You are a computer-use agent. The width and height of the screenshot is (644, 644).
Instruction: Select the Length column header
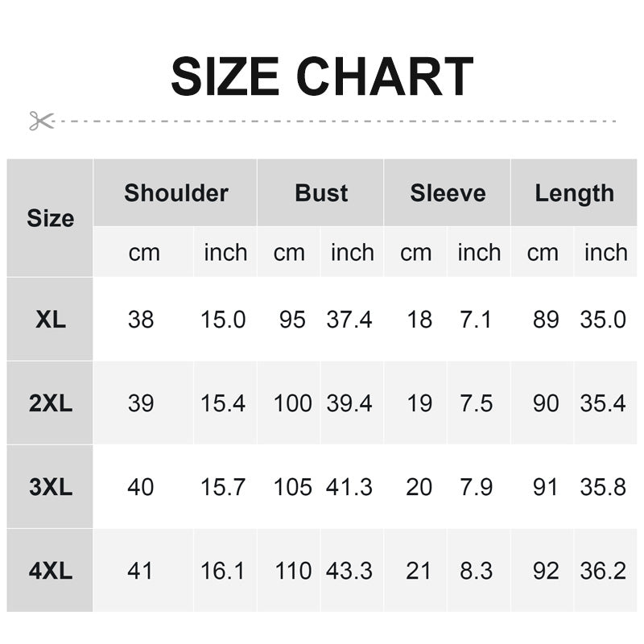coord(574,193)
